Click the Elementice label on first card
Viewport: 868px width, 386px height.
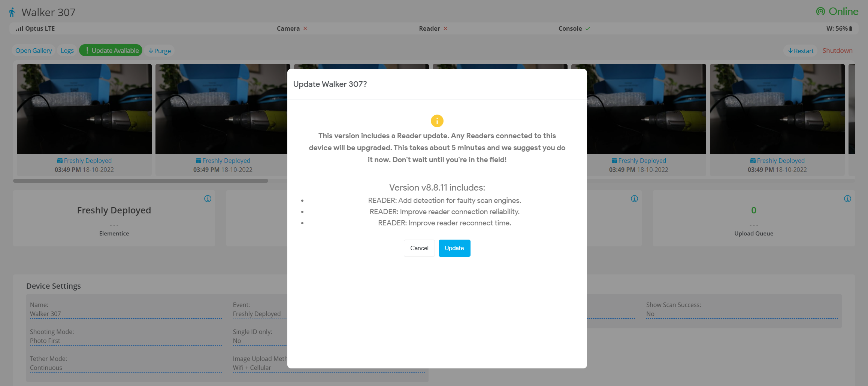click(114, 233)
